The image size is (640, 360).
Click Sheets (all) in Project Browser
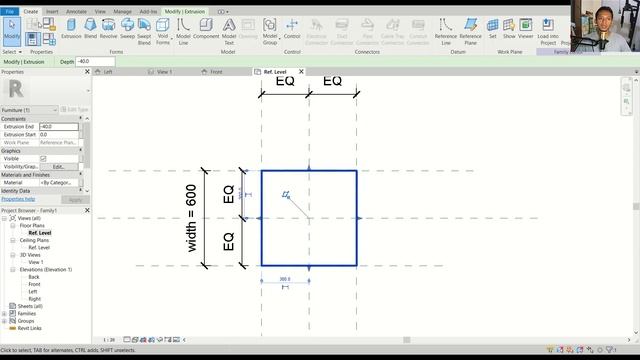click(x=30, y=306)
